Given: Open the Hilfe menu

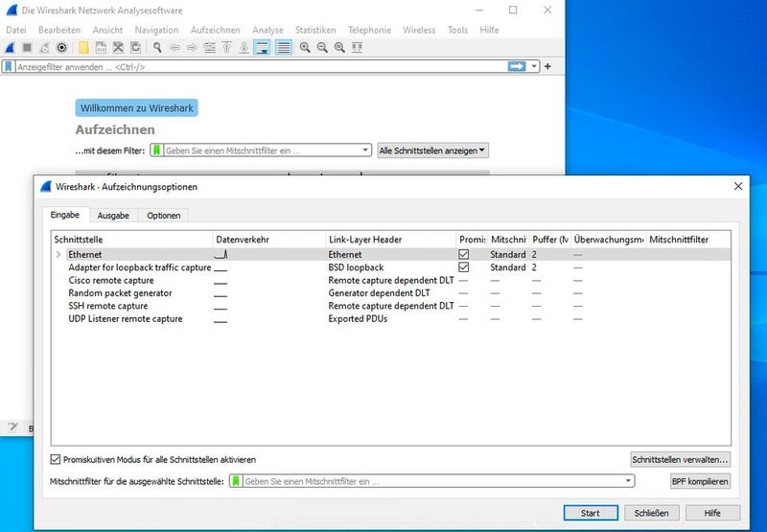Looking at the screenshot, I should pyautogui.click(x=489, y=30).
